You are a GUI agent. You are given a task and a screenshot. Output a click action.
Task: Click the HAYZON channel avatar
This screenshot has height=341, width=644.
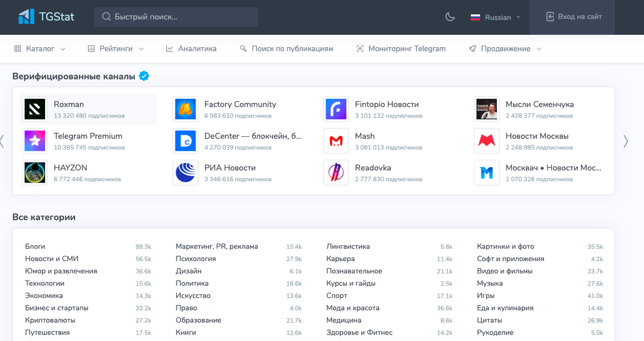point(35,173)
